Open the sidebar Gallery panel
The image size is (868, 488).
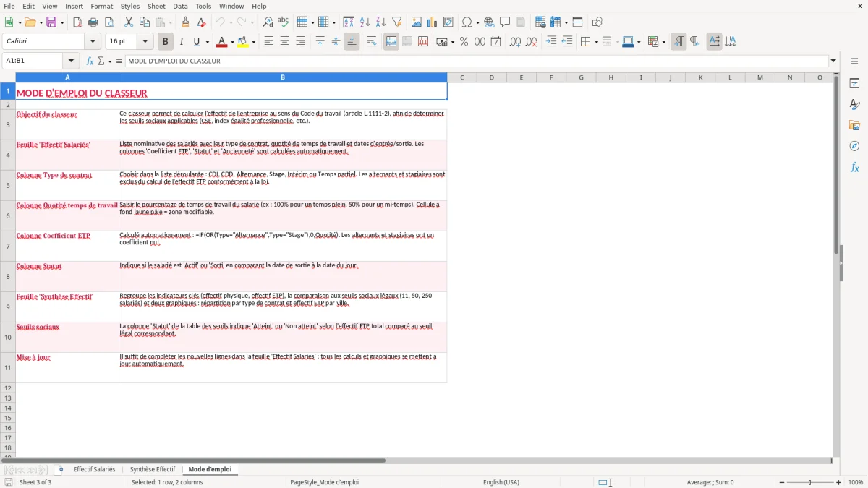pos(854,126)
